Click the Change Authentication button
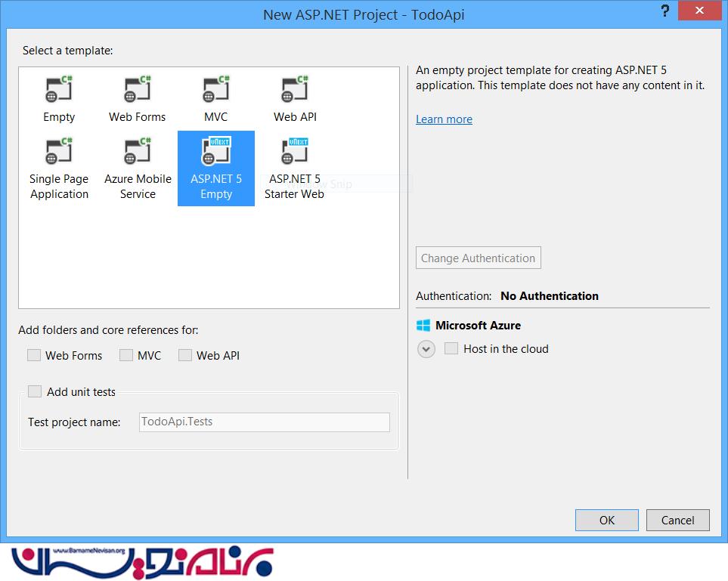The width and height of the screenshot is (728, 581). [478, 258]
